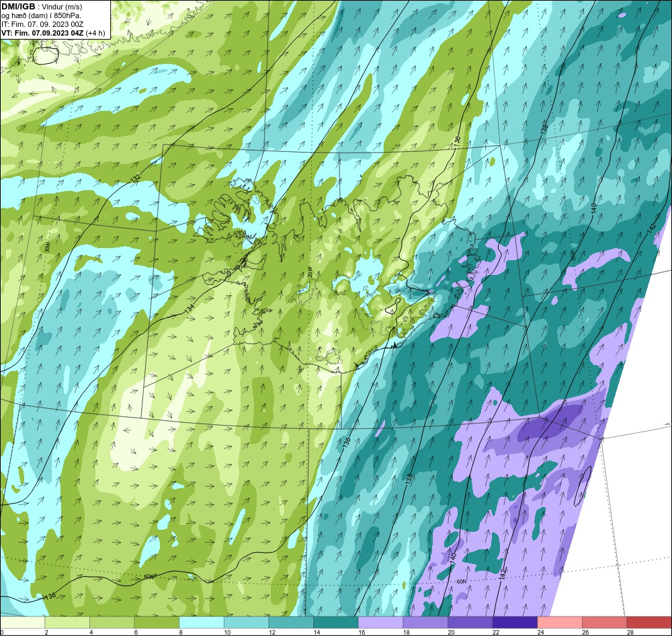
Task: Pick the 6–8 m/s dark green legend swatch
Action: [x=157, y=622]
